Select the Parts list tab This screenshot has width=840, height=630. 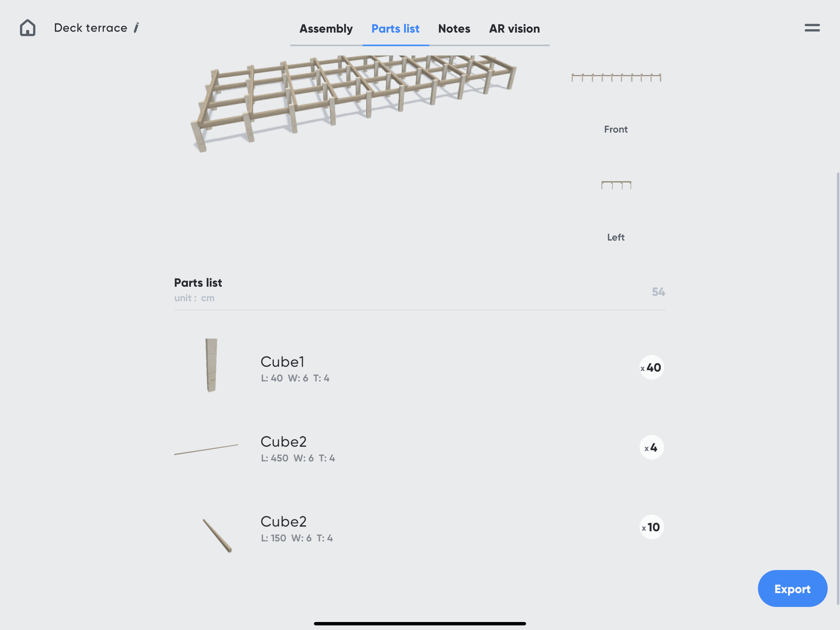click(395, 29)
